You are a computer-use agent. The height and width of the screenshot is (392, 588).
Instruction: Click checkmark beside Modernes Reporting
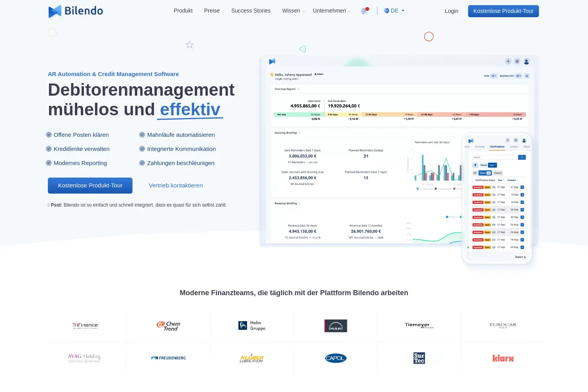click(x=49, y=163)
